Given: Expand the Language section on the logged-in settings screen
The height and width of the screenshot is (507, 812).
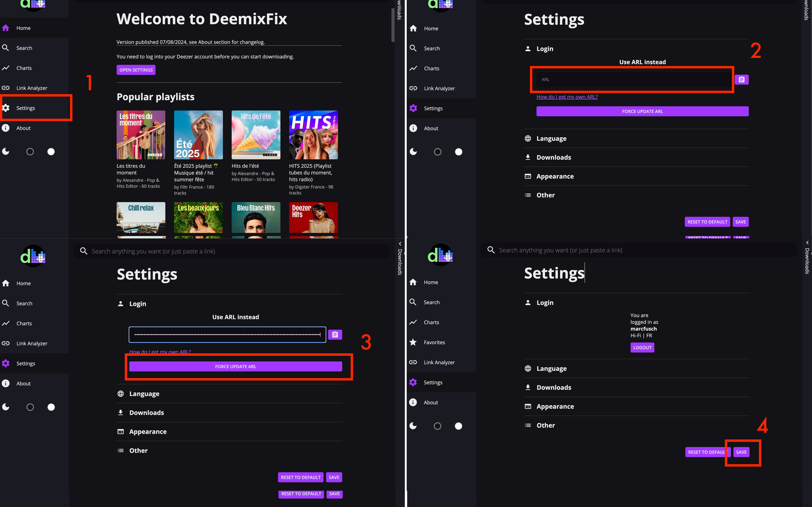Looking at the screenshot, I should [x=637, y=368].
